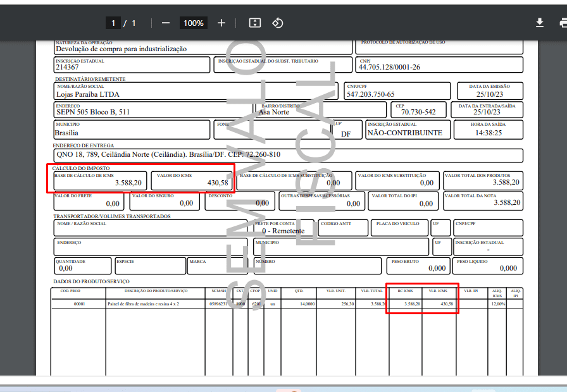Select the NÃO-CONTRIBUINTE inscrição estadual field

405,133
